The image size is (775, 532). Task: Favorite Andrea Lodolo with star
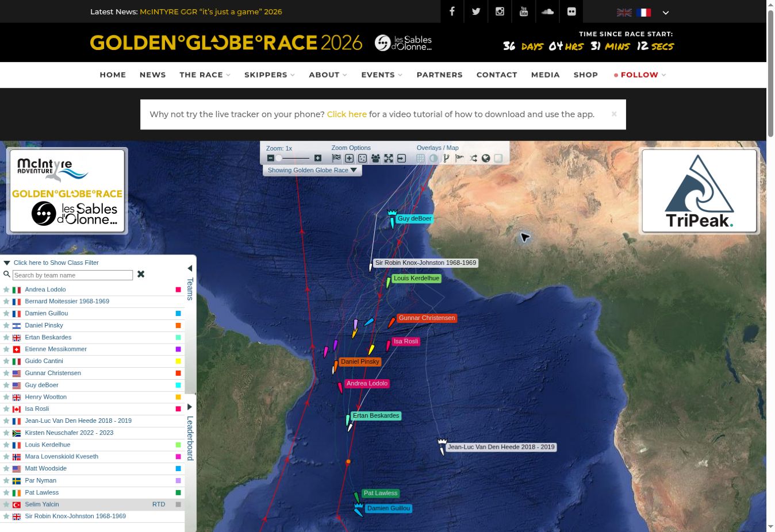pyautogui.click(x=6, y=290)
